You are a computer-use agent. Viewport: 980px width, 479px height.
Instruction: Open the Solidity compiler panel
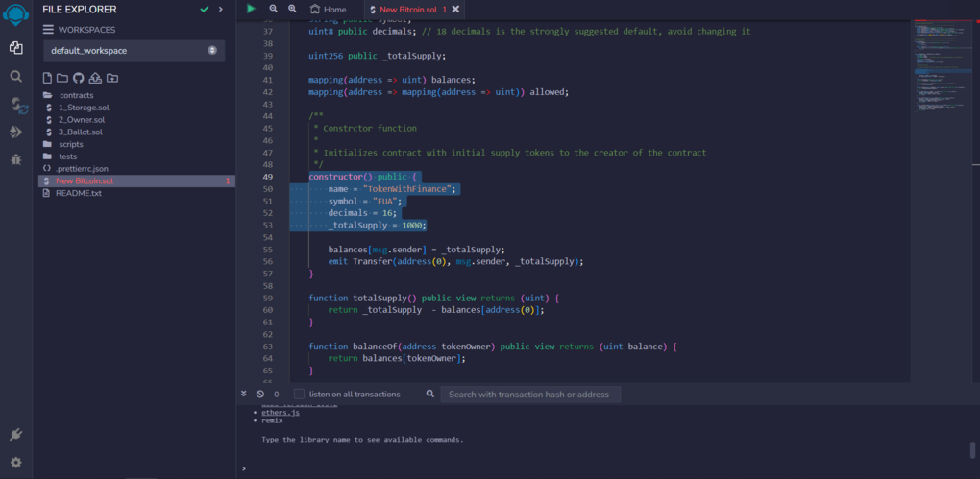click(x=15, y=104)
